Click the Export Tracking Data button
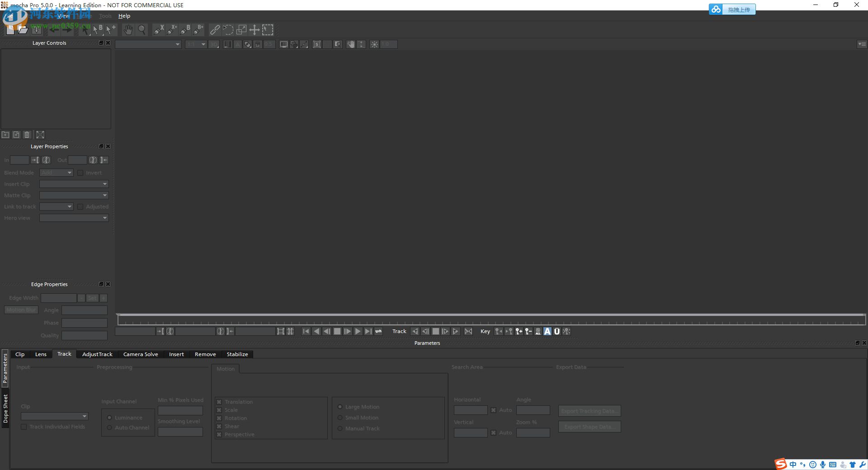This screenshot has height=470, width=868. tap(589, 411)
